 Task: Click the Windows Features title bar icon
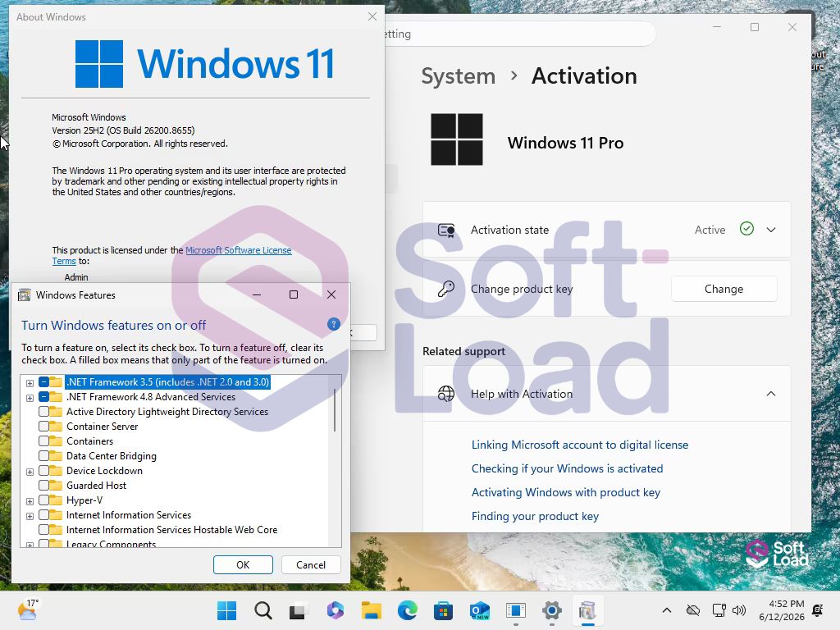click(24, 295)
